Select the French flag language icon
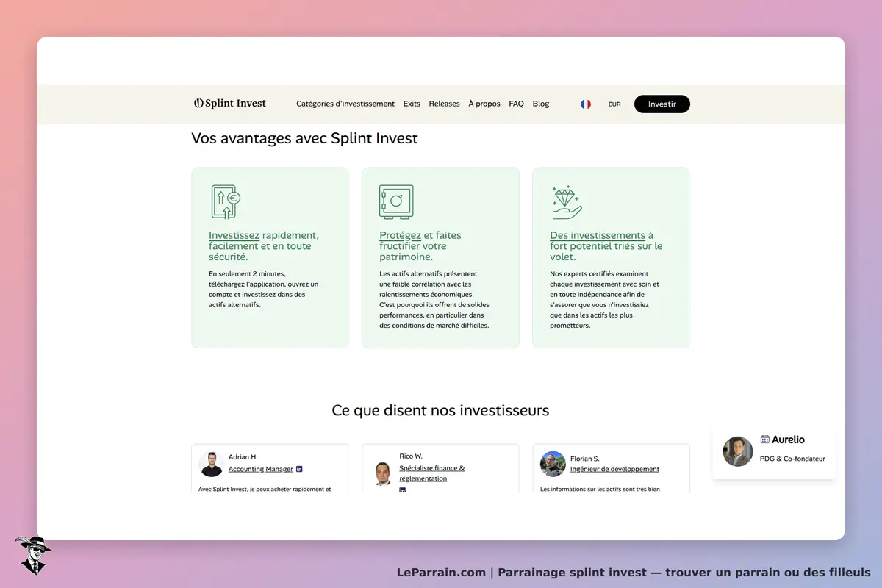The image size is (882, 588). point(586,104)
